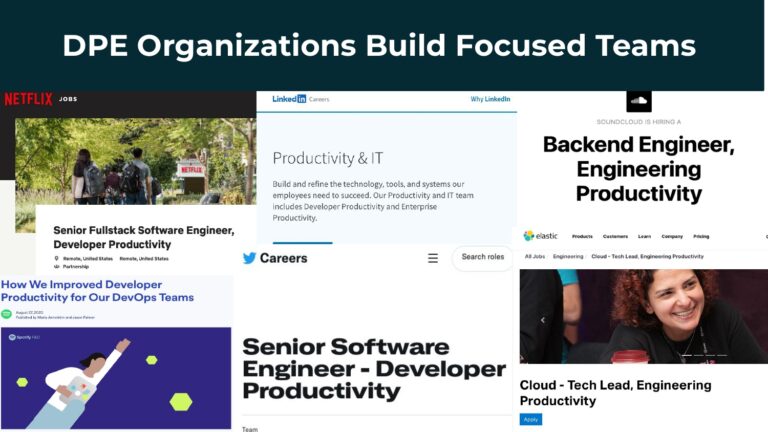Screen dimensions: 768x432
Task: Click the Elastic logo
Action: 540,236
